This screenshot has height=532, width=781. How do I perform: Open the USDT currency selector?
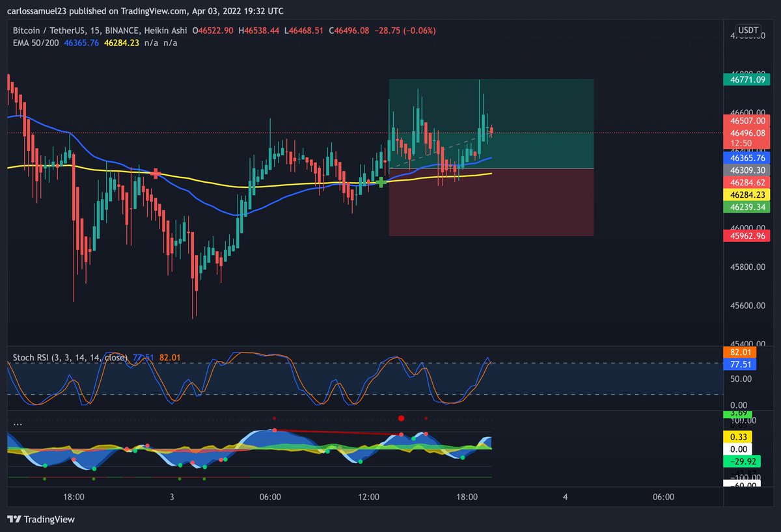pos(747,30)
